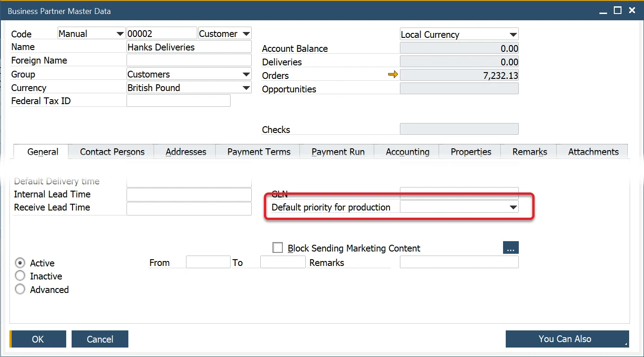Check Block Sending Marketing Content box
This screenshot has width=644, height=357.
click(x=278, y=248)
